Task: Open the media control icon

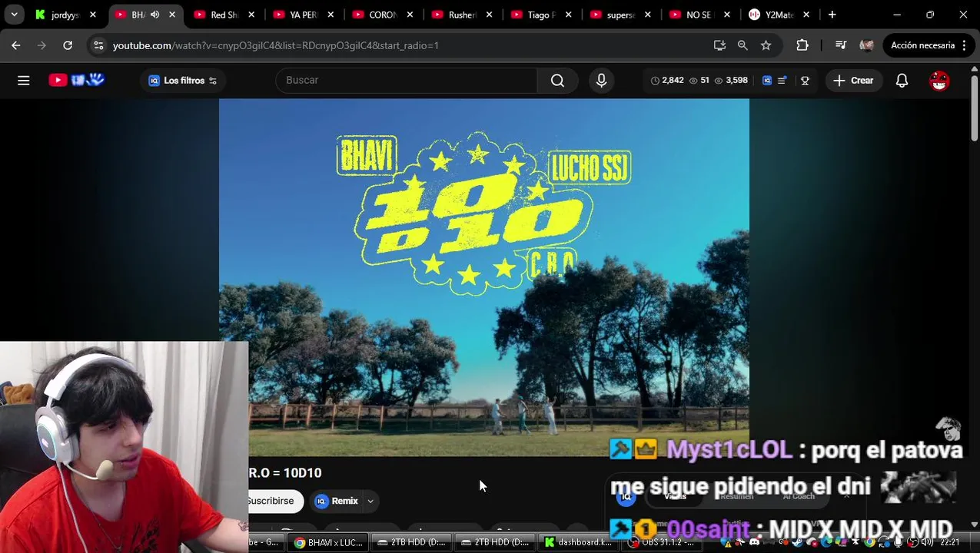Action: click(x=840, y=45)
